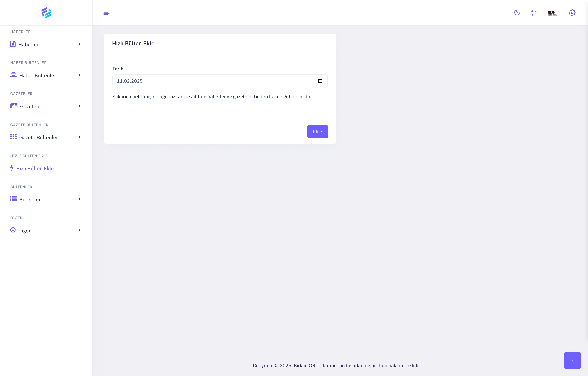The width and height of the screenshot is (588, 376).
Task: Open the calendar picker icon in Tarih field
Action: point(320,81)
